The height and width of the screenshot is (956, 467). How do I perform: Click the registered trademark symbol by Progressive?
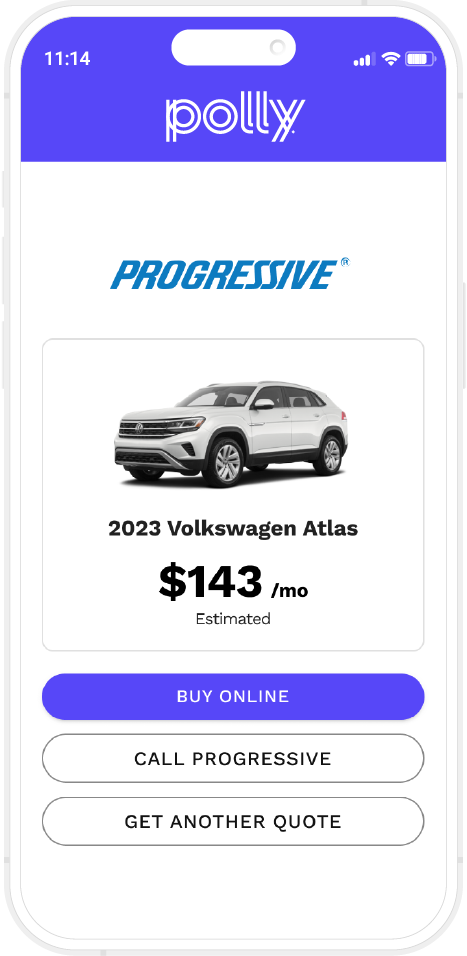coord(344,262)
